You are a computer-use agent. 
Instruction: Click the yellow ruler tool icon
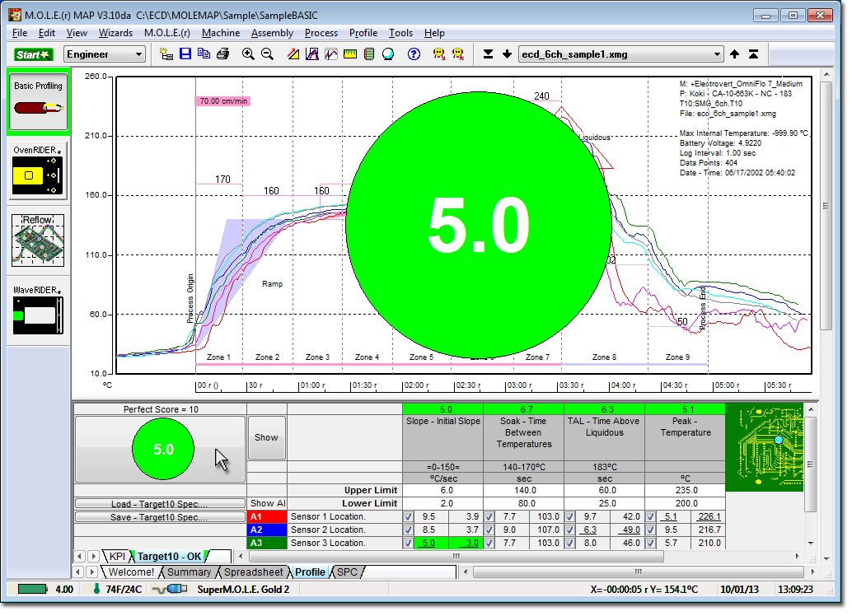[x=350, y=54]
